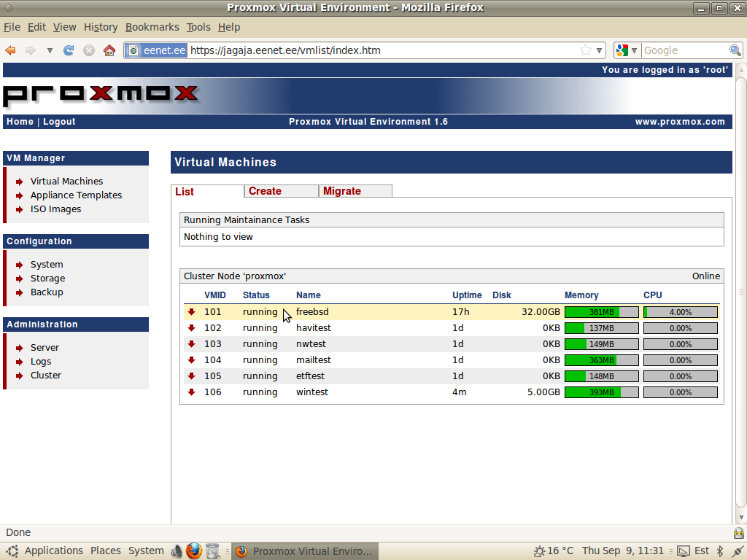Click the Logout link
747x560 pixels.
click(x=59, y=122)
